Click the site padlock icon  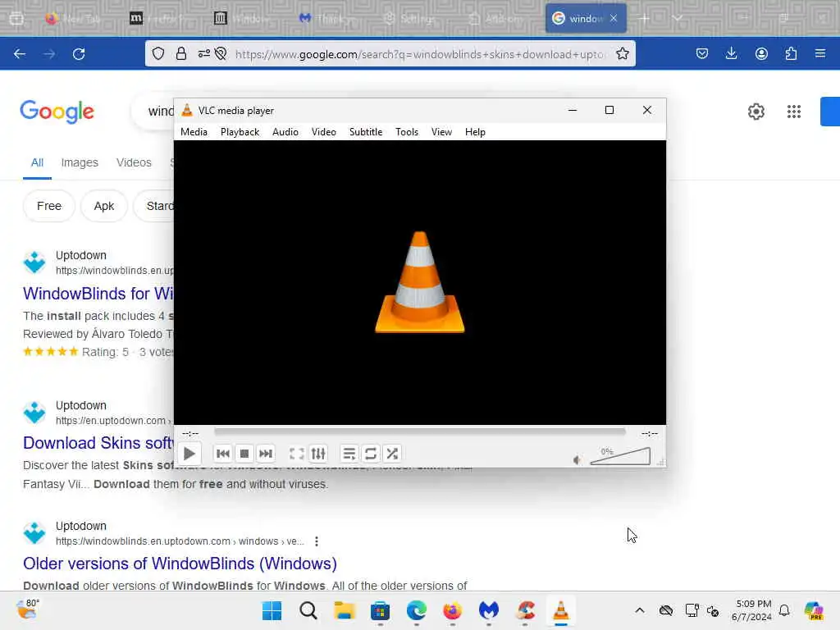[181, 53]
